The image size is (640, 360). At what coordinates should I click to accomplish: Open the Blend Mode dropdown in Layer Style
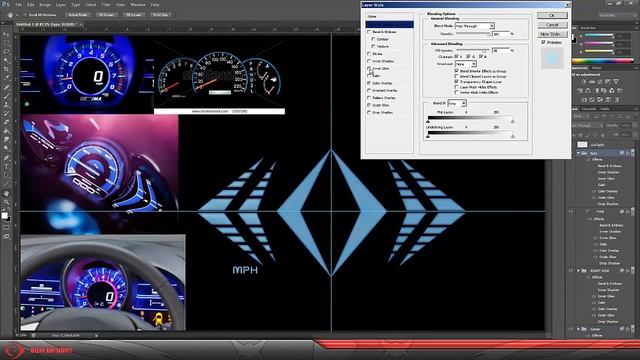475,26
